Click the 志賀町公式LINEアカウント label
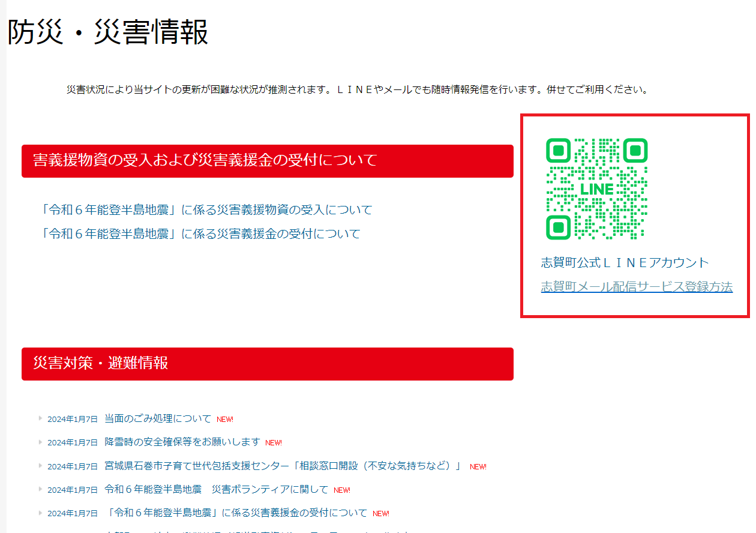756x533 pixels. coord(625,262)
